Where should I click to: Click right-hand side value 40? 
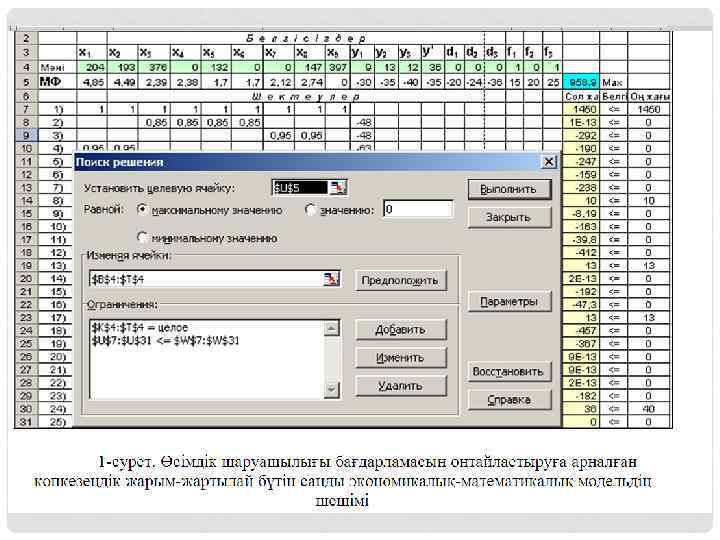click(x=648, y=409)
